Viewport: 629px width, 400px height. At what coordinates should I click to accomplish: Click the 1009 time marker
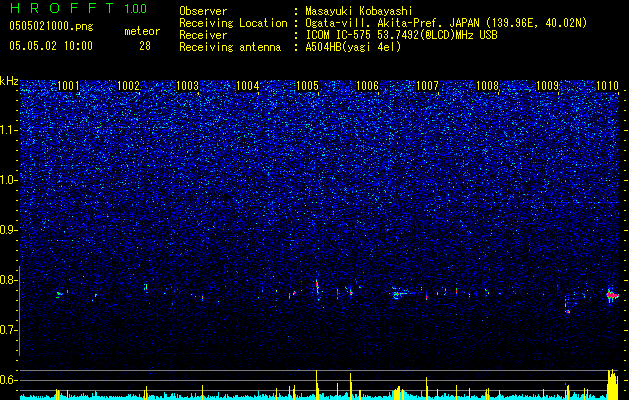tap(547, 85)
